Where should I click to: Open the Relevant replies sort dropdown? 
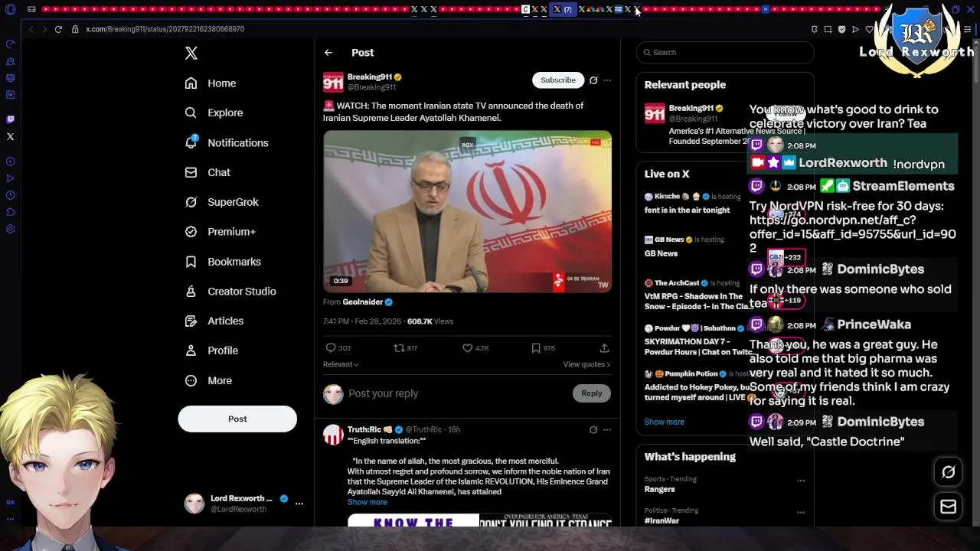341,364
